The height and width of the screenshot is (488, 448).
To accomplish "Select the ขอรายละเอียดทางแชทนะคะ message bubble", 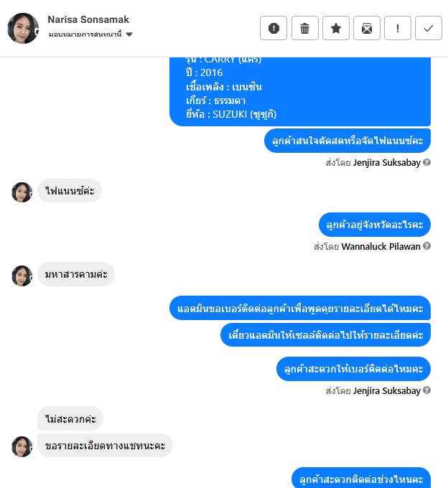I will click(105, 446).
